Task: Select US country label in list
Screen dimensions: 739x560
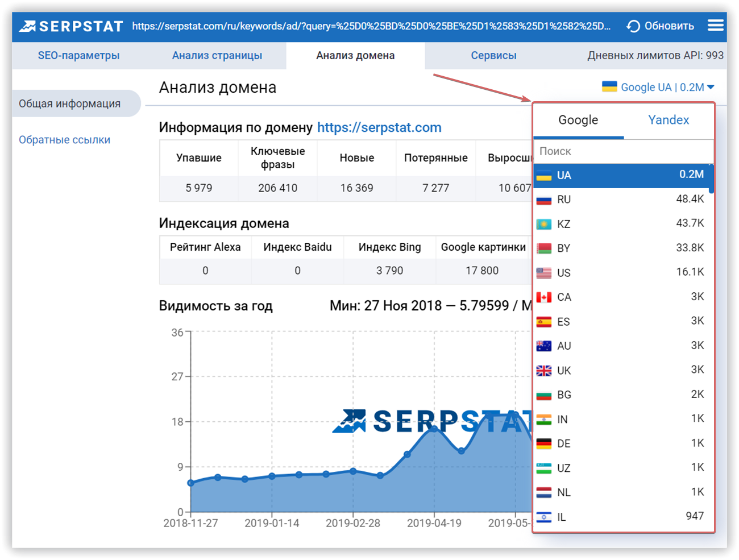Action: [x=564, y=273]
